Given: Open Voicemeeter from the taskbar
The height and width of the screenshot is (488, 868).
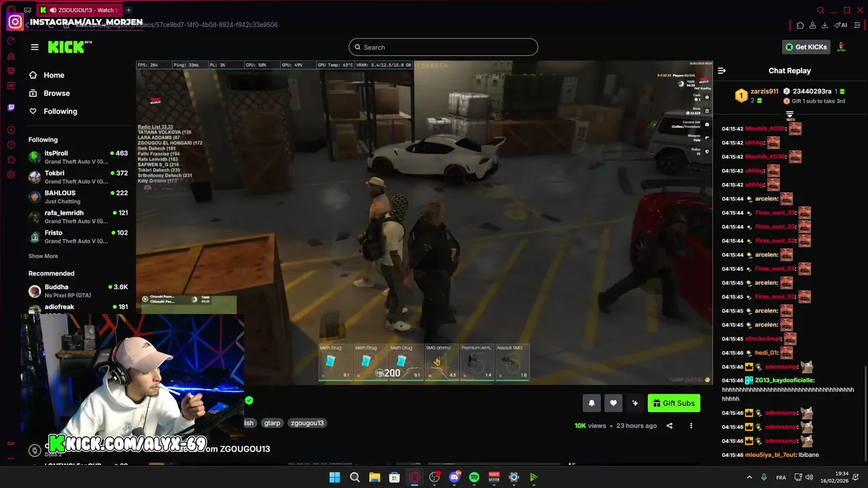Looking at the screenshot, I should tap(494, 477).
